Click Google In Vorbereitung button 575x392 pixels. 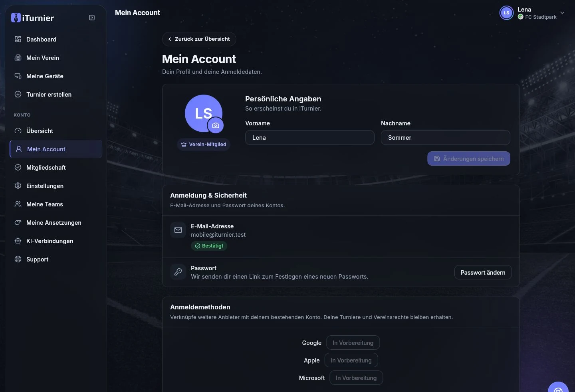click(353, 343)
